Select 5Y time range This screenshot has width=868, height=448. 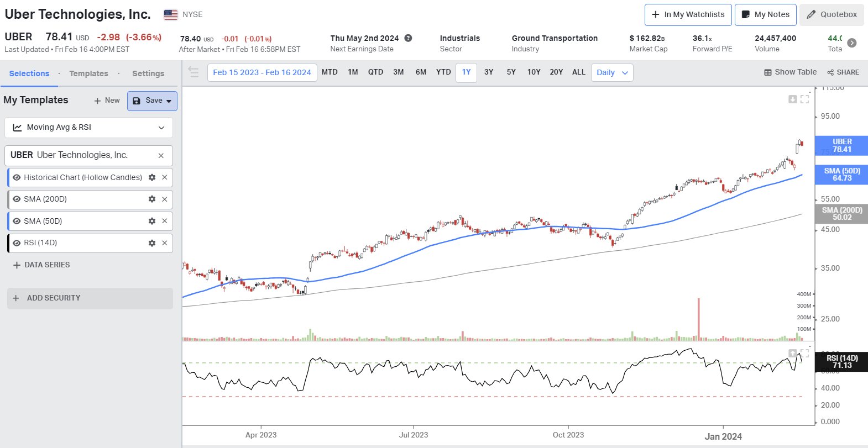(511, 72)
